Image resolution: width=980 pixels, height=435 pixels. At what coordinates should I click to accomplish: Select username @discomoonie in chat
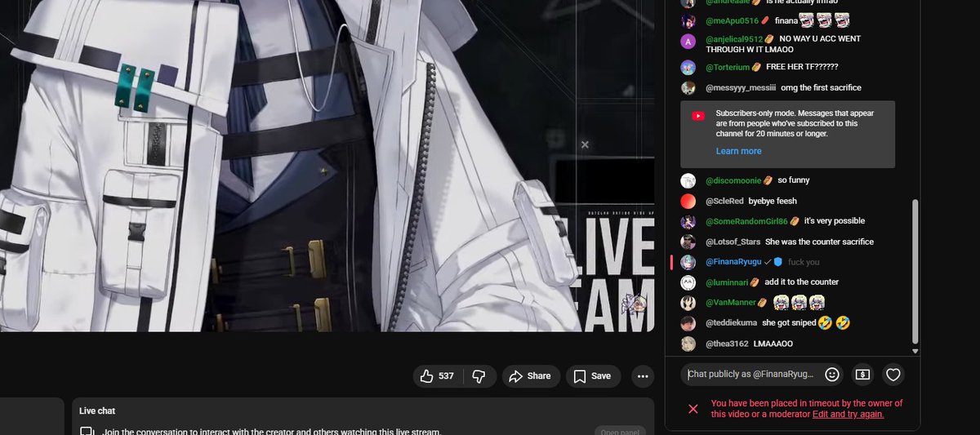[733, 180]
